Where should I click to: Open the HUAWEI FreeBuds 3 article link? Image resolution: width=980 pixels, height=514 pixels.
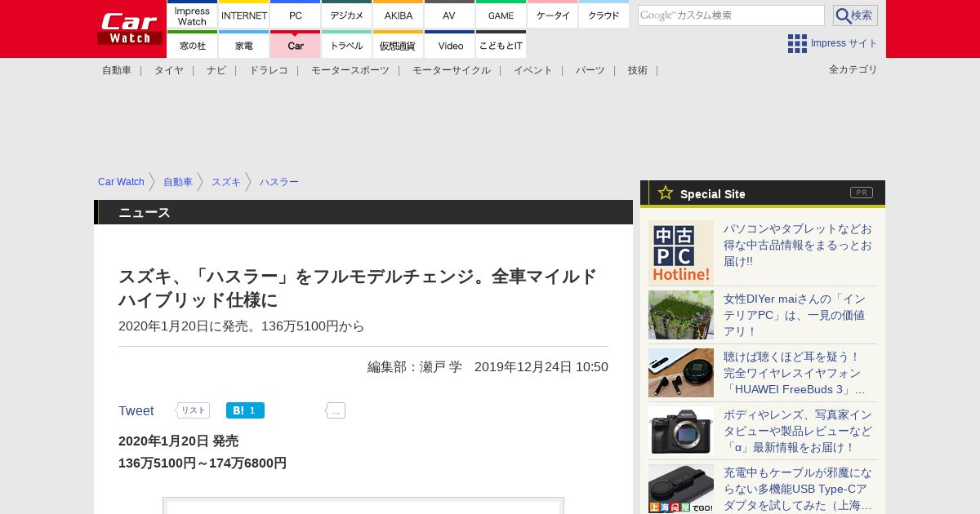coord(795,373)
